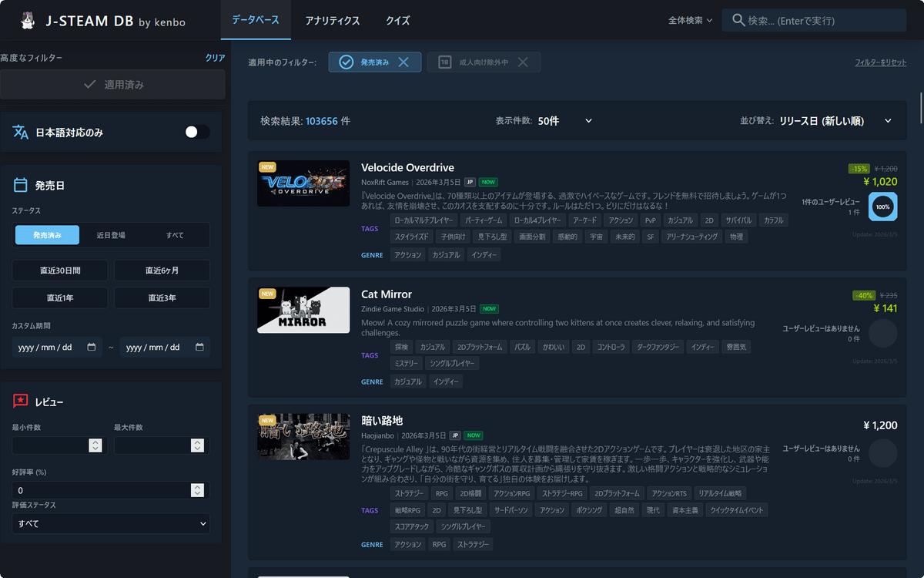
Task: Click the 直近30日間 button
Action: [60, 271]
